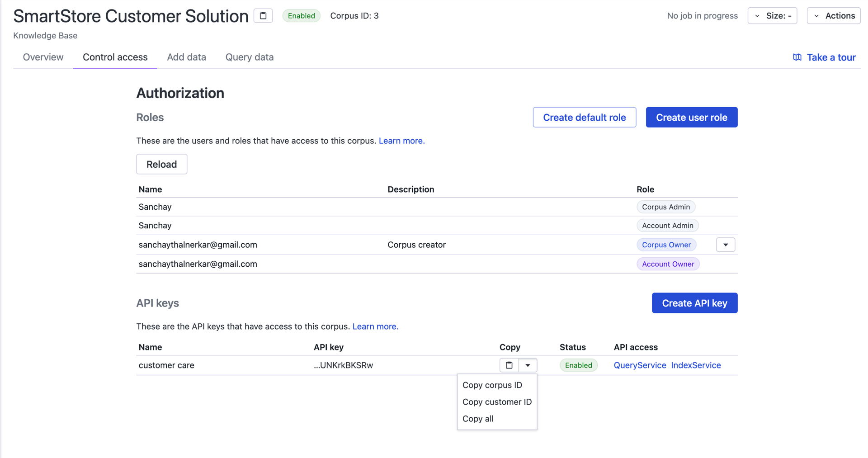Click Create default role button
Screen dimensions: 868x458
[x=584, y=118]
